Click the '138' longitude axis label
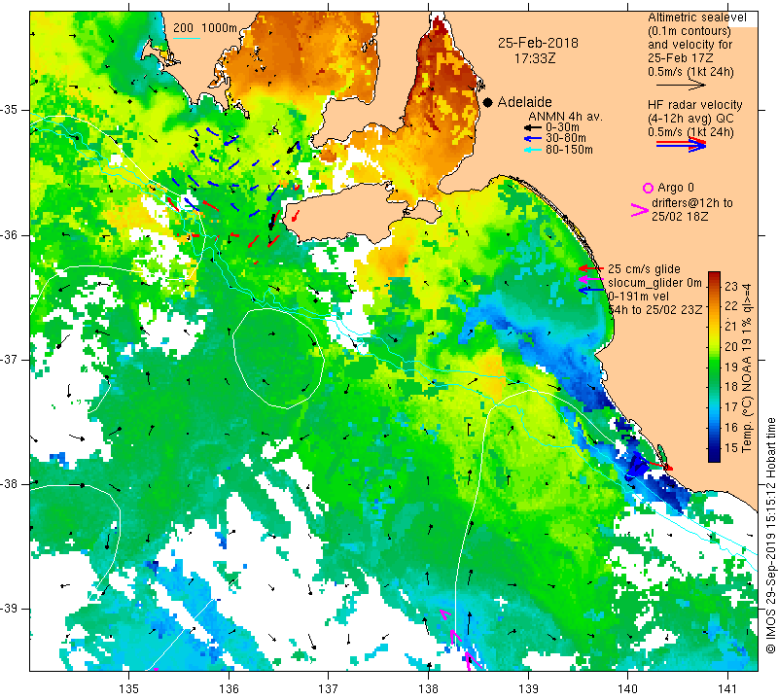This screenshot has height=700, width=778. pyautogui.click(x=428, y=689)
